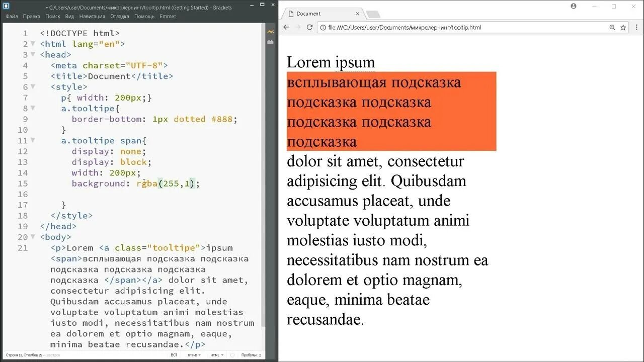Click "recusandae." at end of browser paragraph
The image size is (644, 362).
[325, 320]
